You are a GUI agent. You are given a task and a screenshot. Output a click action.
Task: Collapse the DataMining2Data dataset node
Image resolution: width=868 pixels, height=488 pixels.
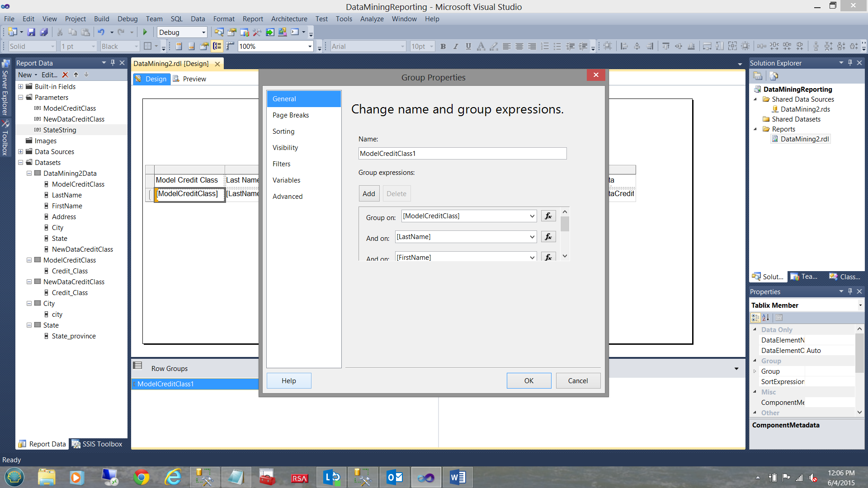click(29, 174)
